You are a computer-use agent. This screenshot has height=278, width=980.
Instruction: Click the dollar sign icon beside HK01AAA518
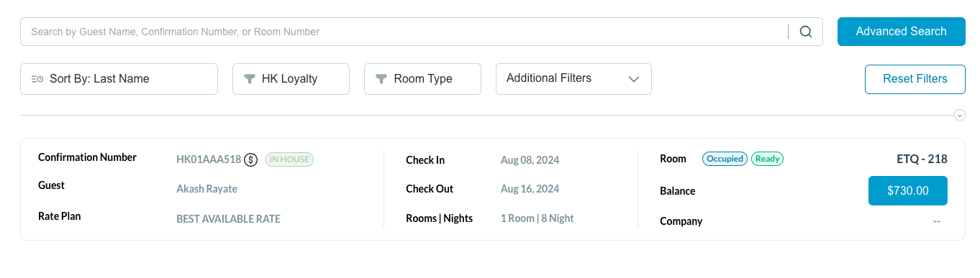[250, 159]
